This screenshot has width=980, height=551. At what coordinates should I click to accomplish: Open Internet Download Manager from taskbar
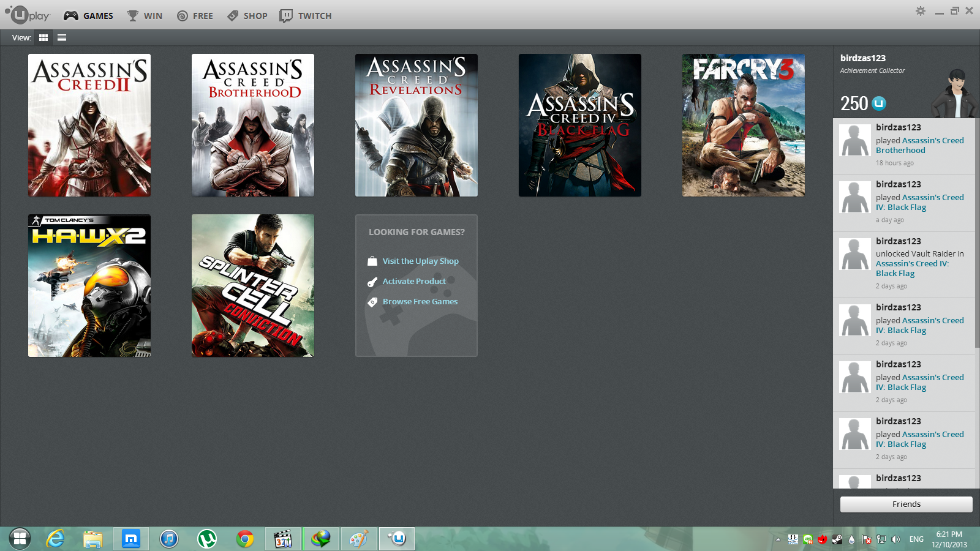321,539
